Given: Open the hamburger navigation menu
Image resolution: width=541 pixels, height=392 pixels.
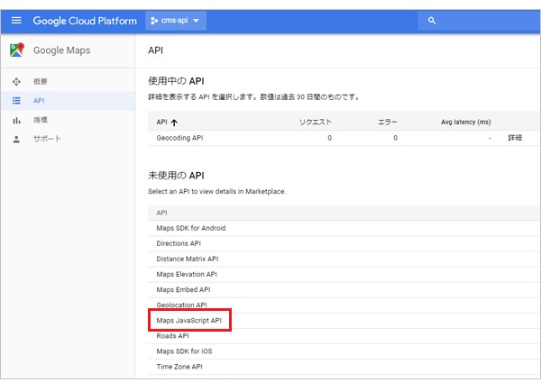Looking at the screenshot, I should [x=16, y=21].
